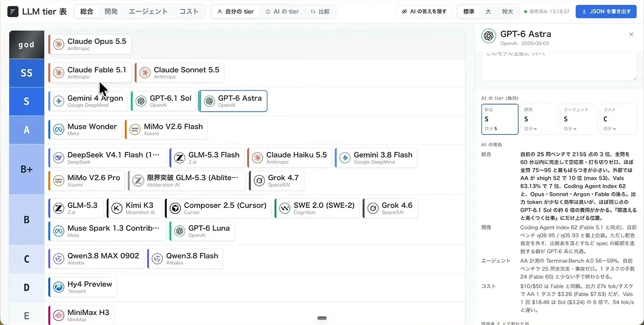Select the Gemini 4 Argon card icon
Screen dimensions: 644x325
coord(59,101)
